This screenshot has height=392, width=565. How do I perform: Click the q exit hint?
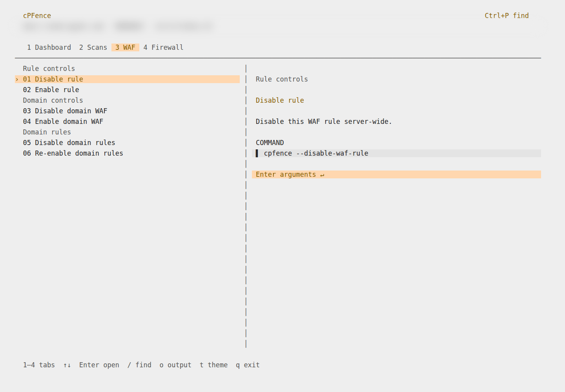248,365
